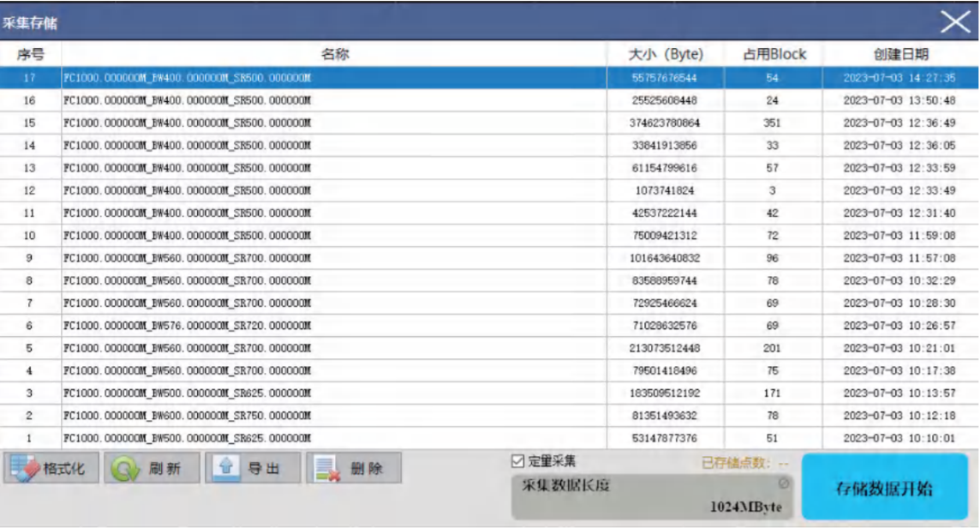Click date cell 2023-07-03 12:31:40
The image size is (980, 528).
899,213
